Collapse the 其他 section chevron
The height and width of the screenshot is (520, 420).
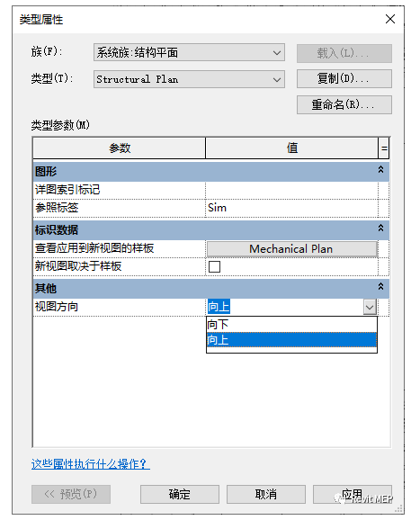[381, 286]
